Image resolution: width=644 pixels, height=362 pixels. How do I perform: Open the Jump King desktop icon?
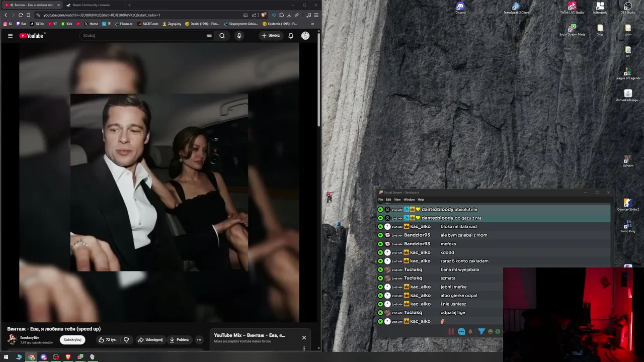coord(628,227)
